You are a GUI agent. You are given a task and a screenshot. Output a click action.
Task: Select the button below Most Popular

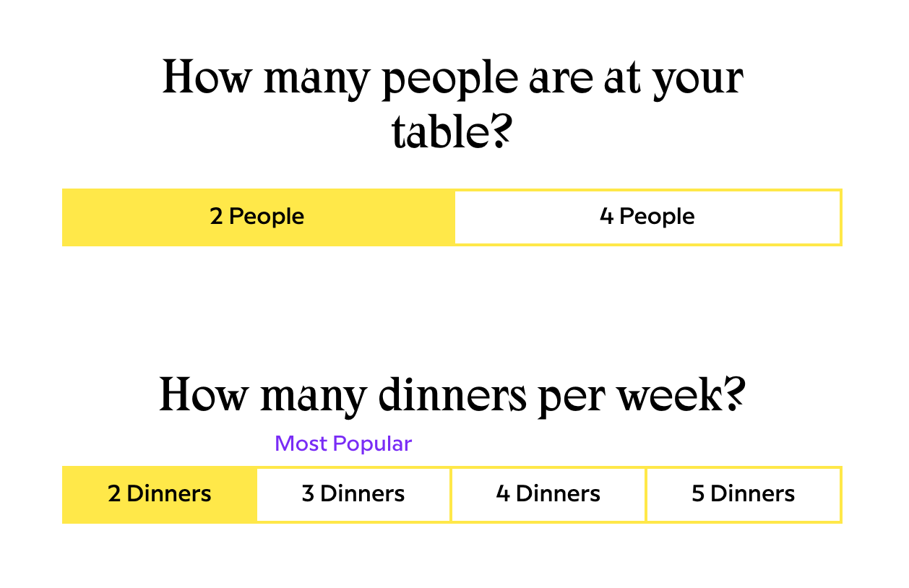point(353,494)
